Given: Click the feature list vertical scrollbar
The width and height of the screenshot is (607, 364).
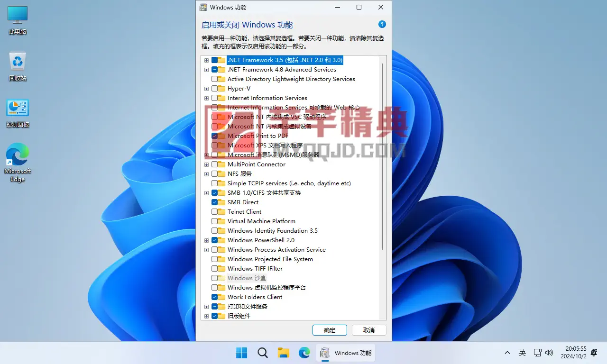Looking at the screenshot, I should pos(382,156).
